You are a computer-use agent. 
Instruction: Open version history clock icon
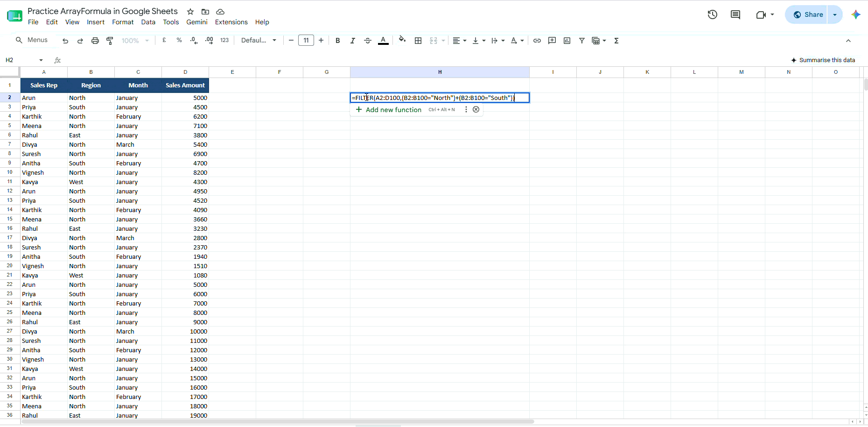[712, 14]
